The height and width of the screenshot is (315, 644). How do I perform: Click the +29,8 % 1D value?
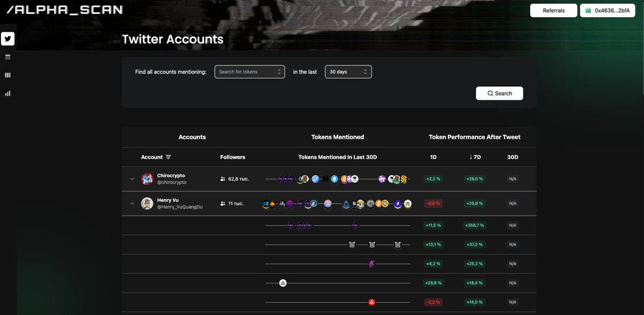click(x=433, y=283)
